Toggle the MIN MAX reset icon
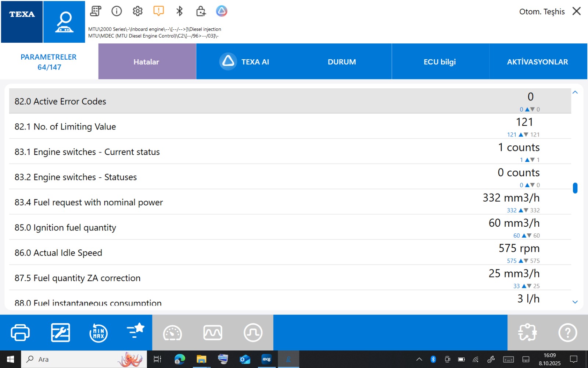 (98, 333)
